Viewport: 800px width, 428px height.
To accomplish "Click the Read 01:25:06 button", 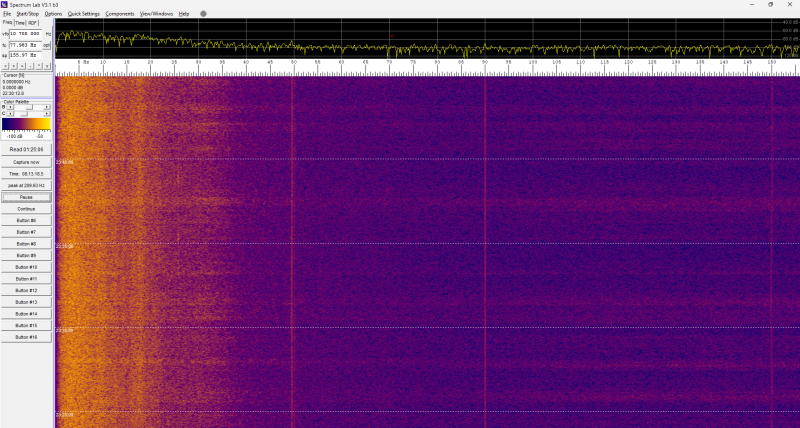I will coord(26,150).
